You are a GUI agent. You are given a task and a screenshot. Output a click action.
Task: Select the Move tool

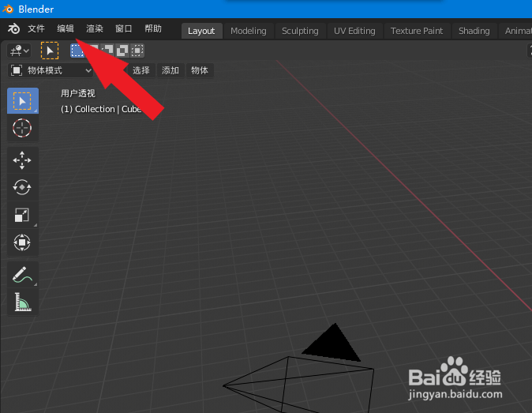coord(23,160)
